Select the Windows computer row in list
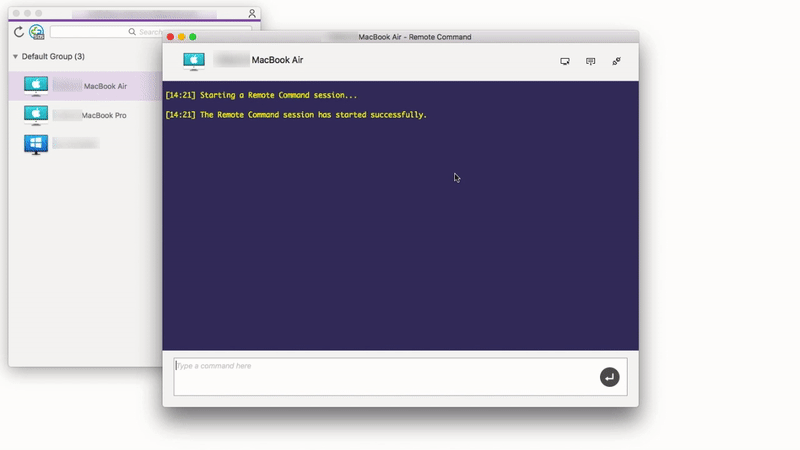Screen dimensions: 800x450 85,144
